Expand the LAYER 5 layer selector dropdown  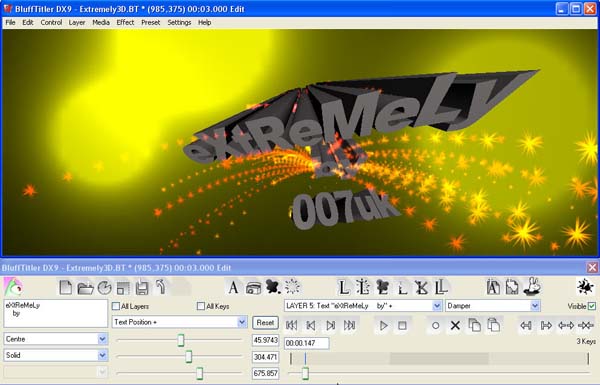(x=363, y=306)
